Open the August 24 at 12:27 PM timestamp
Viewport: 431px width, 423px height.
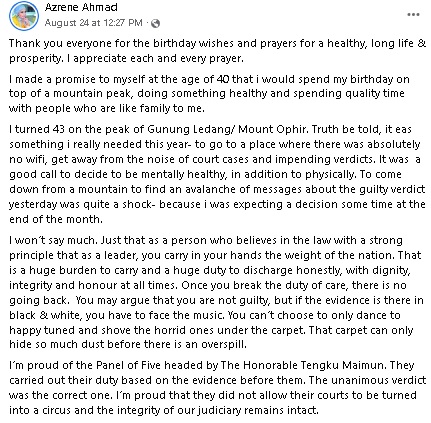tap(94, 23)
